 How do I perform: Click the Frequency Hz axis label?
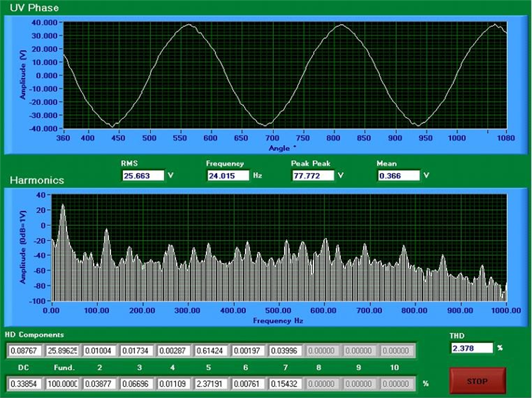277,321
